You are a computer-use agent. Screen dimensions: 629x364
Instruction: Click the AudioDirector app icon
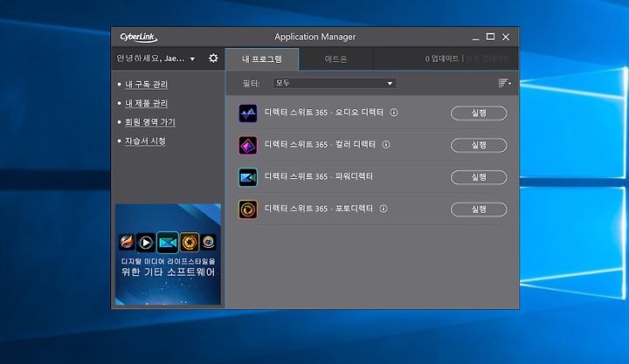248,113
